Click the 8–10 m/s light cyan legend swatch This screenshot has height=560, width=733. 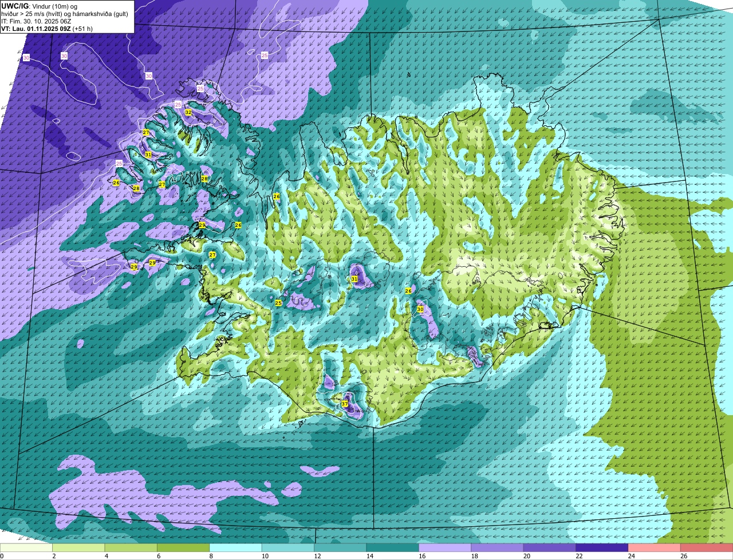coord(236,548)
